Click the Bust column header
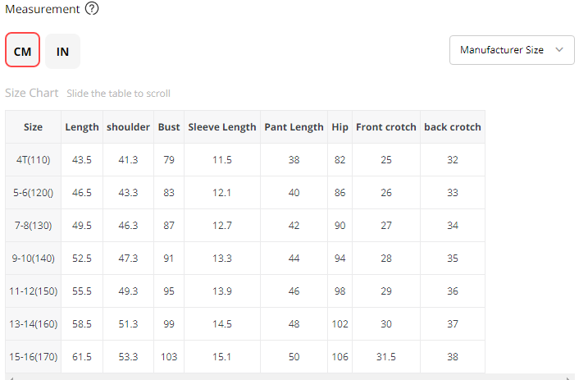The image size is (588, 380). 169,127
